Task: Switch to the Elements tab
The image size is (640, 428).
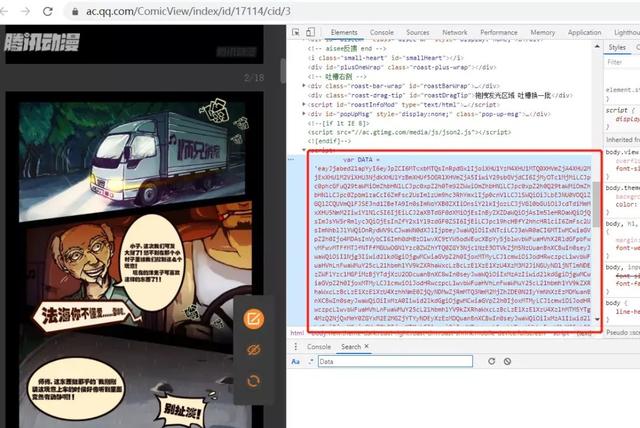Action: [344, 32]
